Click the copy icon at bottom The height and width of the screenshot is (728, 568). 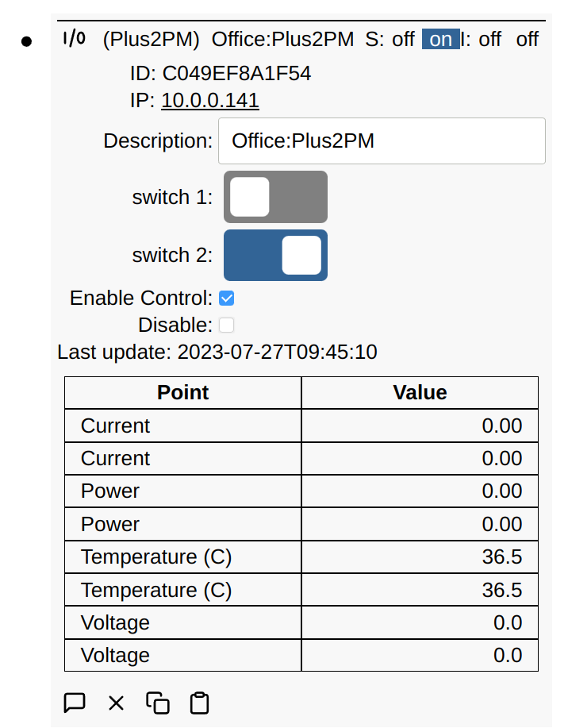click(157, 703)
